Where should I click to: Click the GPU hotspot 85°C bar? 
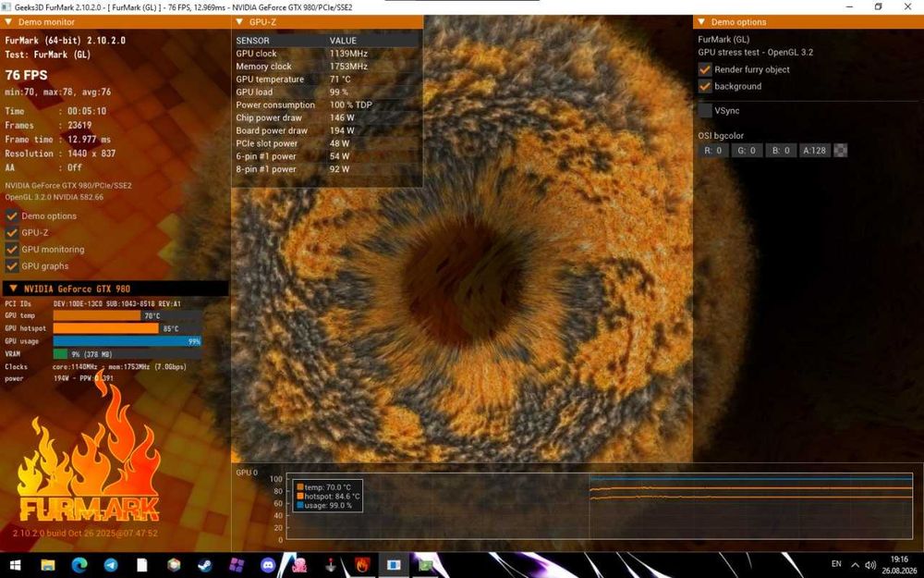pos(128,328)
